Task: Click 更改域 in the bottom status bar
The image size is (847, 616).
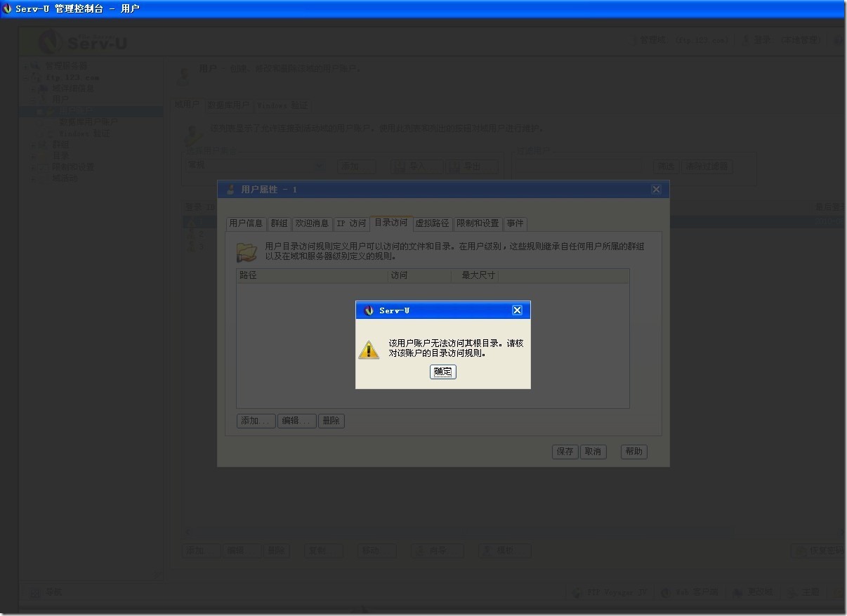Action: (753, 592)
